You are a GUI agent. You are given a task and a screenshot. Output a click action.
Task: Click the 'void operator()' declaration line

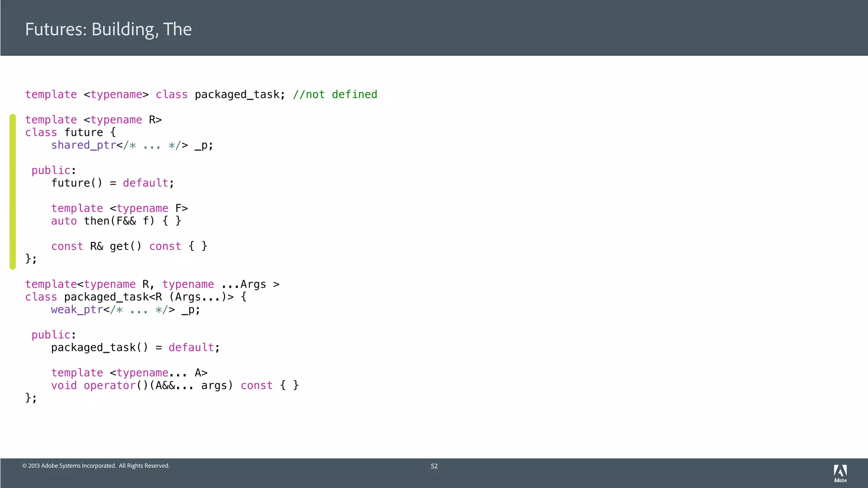(x=175, y=385)
